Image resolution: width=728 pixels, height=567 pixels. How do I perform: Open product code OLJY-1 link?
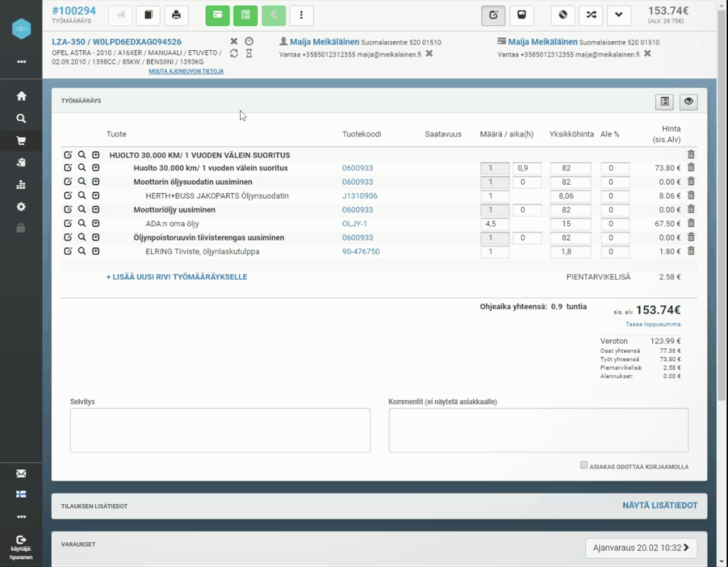tap(354, 224)
